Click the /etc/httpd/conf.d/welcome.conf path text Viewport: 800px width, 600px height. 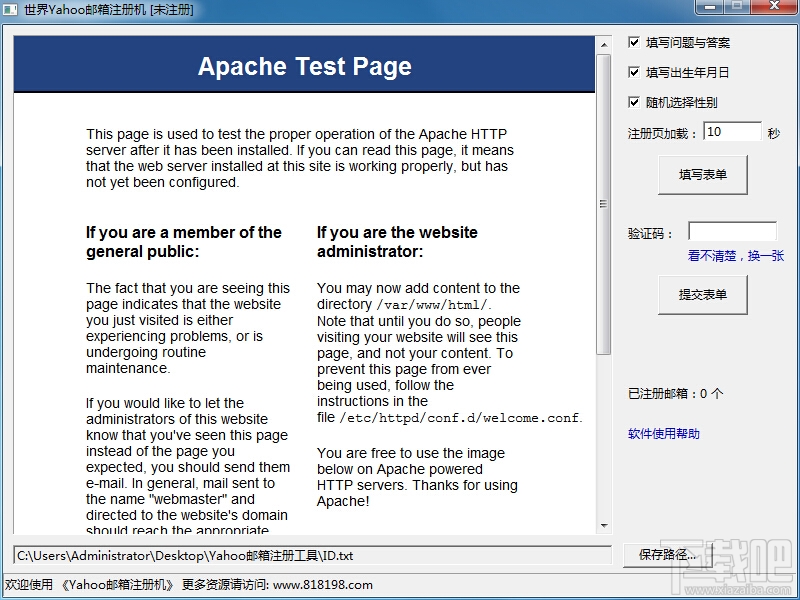(459, 418)
